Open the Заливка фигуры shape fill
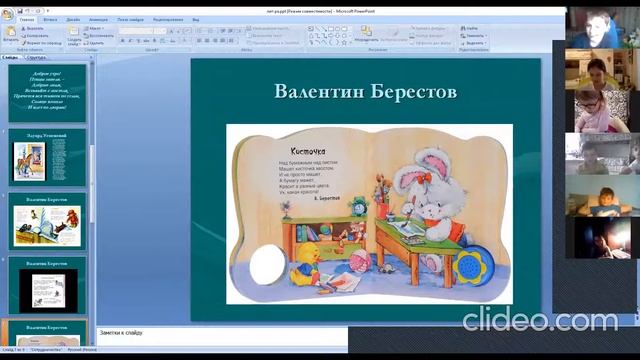 (x=429, y=29)
